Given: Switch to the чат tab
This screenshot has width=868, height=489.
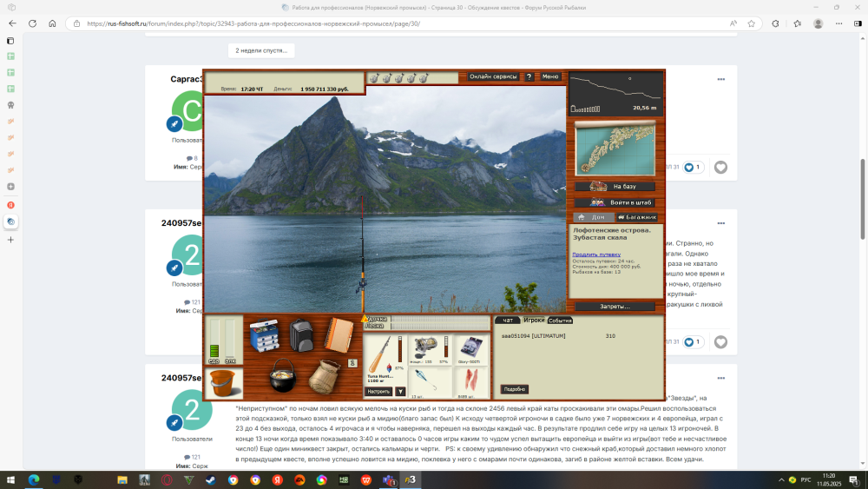Looking at the screenshot, I should tap(507, 320).
